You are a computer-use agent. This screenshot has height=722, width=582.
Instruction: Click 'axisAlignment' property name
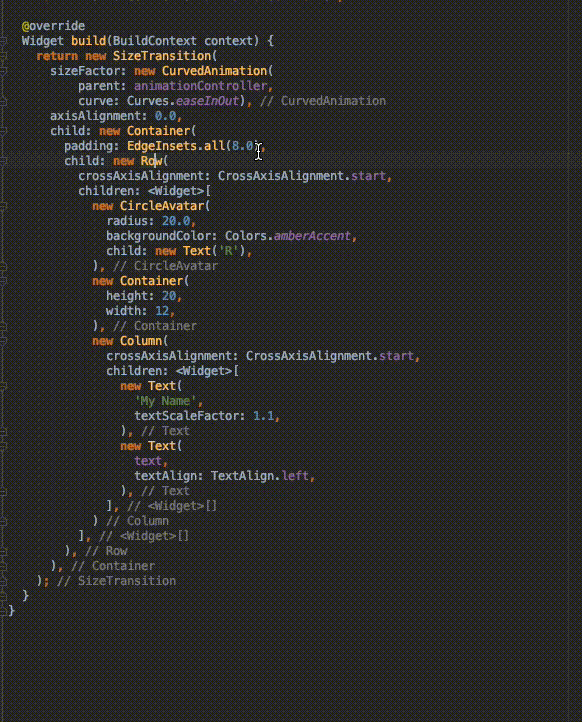[x=95, y=116]
